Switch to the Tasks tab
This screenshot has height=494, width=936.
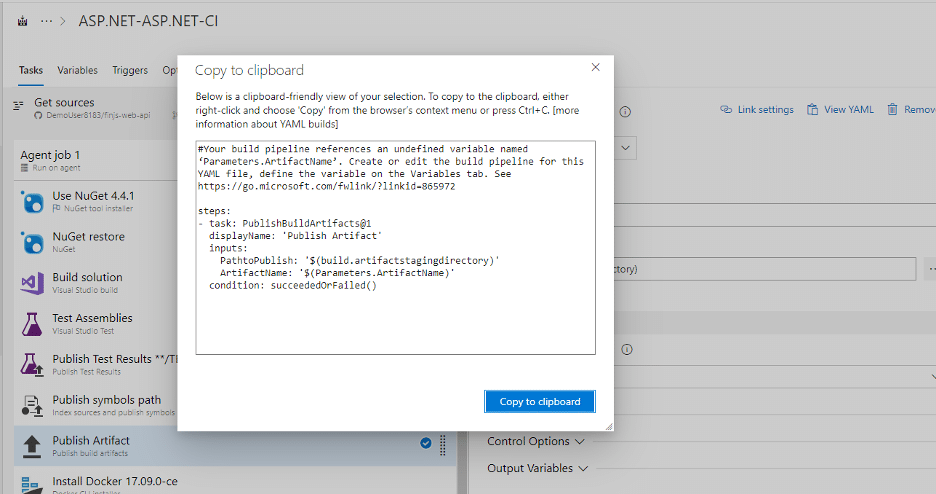pyautogui.click(x=30, y=70)
